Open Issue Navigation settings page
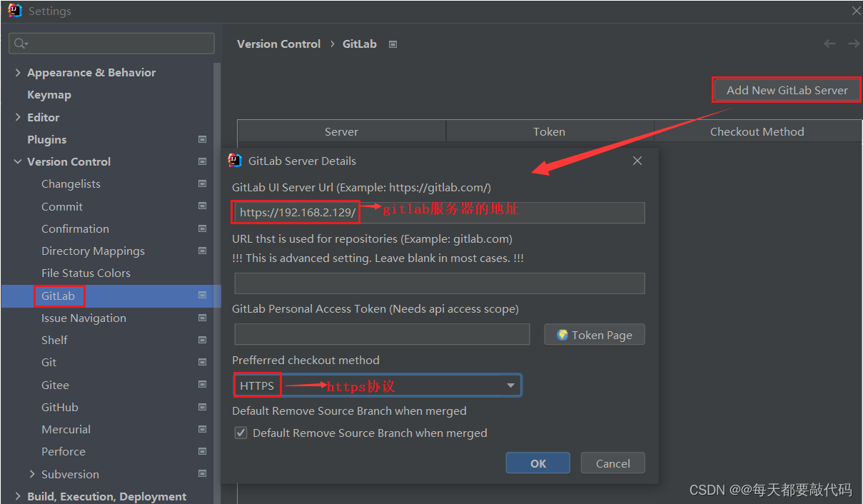The height and width of the screenshot is (504, 863). pyautogui.click(x=84, y=318)
